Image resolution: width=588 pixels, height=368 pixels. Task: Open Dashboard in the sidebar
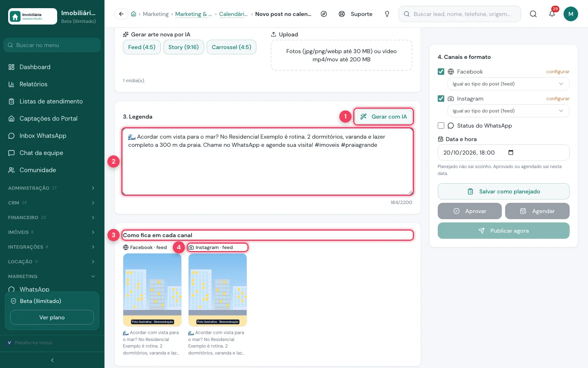pos(52,67)
